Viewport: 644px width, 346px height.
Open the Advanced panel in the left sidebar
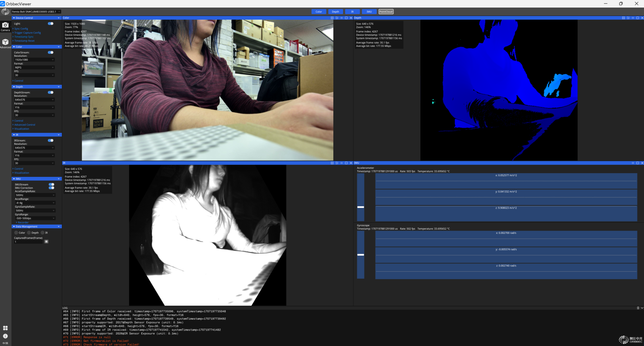(5, 42)
